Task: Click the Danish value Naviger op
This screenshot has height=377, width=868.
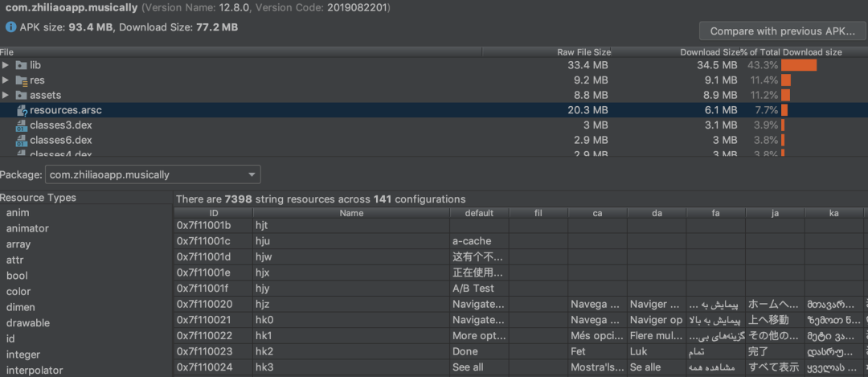Action: click(657, 320)
